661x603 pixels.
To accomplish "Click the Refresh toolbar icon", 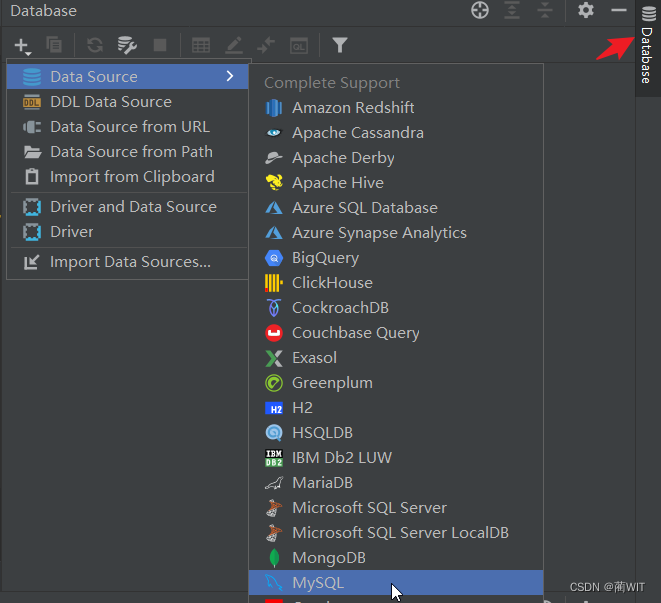I will click(95, 45).
